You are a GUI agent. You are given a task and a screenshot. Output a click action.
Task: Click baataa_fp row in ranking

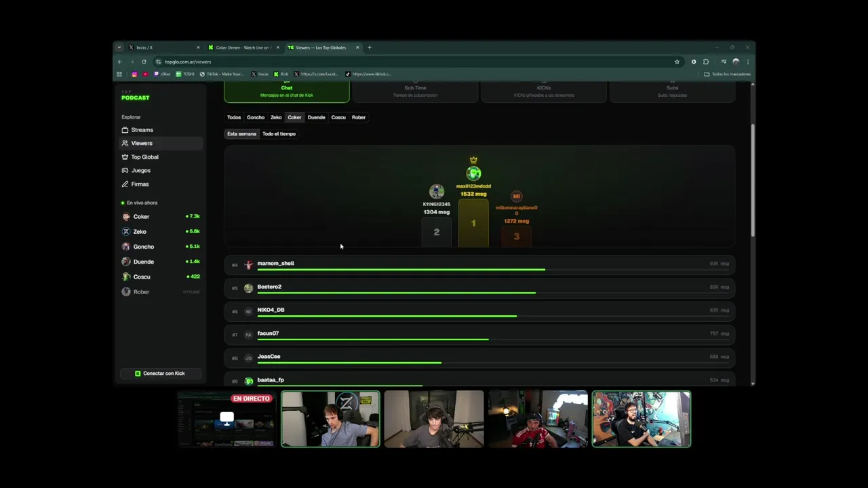pos(479,380)
